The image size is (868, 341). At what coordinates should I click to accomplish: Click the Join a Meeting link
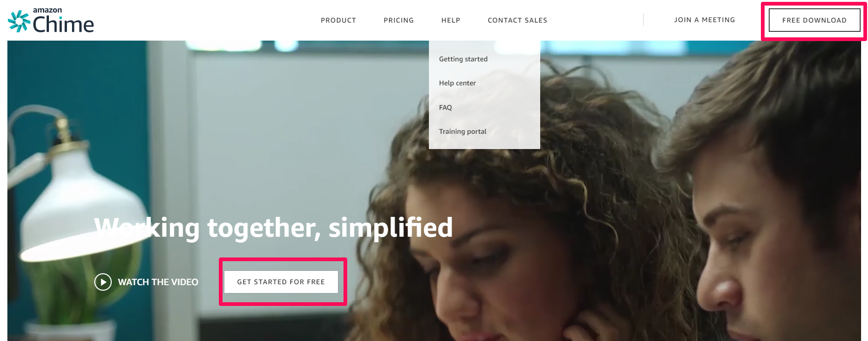tap(704, 20)
